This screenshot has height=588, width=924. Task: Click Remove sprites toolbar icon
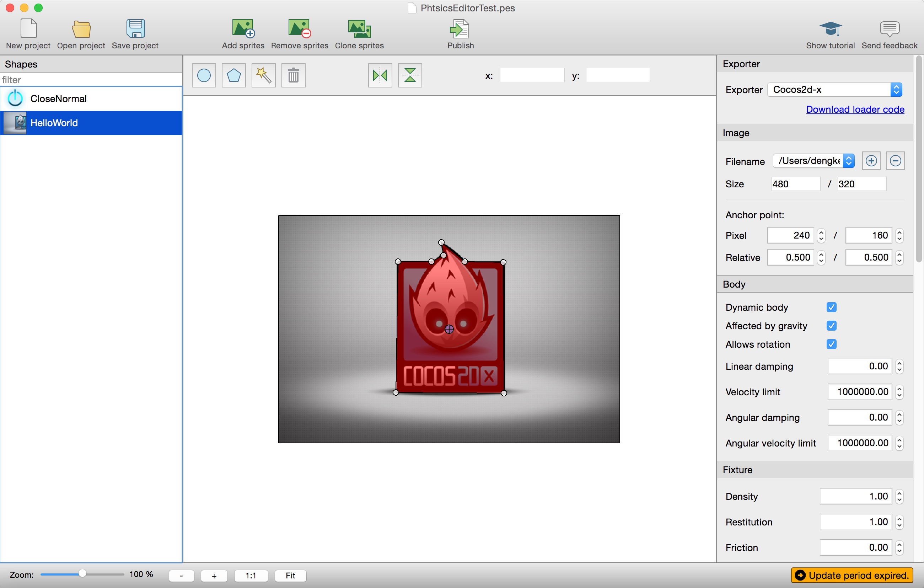tap(299, 29)
